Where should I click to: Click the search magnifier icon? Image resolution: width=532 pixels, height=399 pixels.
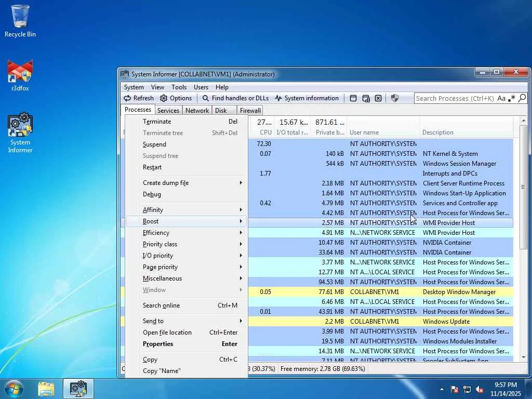click(522, 98)
